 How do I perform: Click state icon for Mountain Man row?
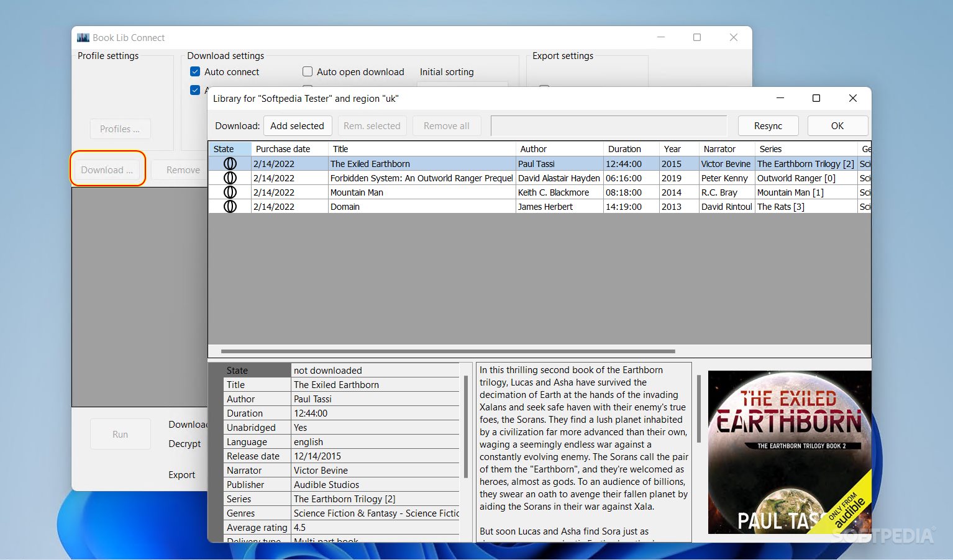click(x=230, y=192)
